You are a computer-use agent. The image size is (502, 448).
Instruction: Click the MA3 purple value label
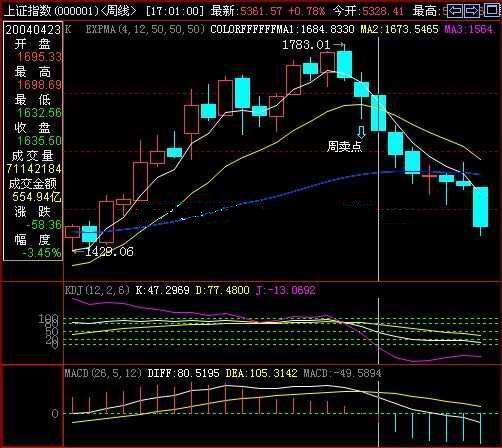pos(469,29)
